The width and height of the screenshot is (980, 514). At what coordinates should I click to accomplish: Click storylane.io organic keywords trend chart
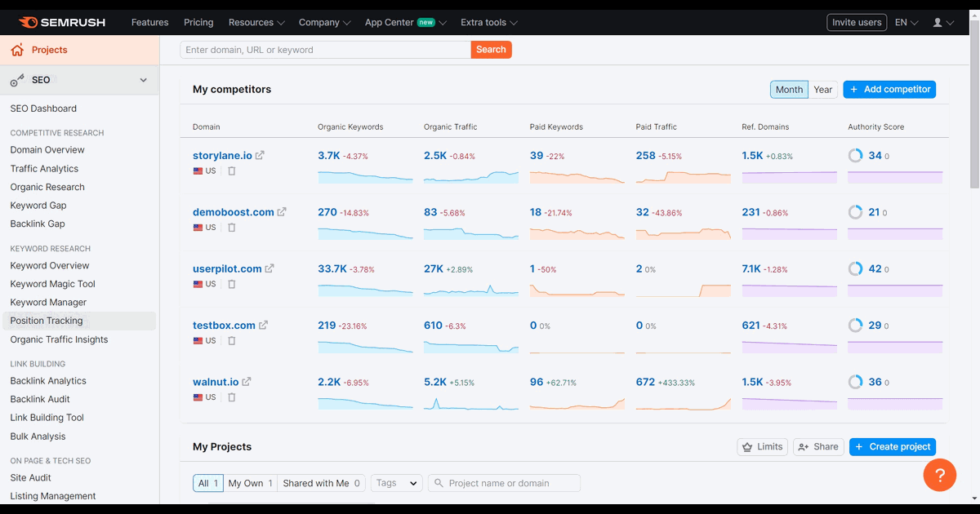pyautogui.click(x=365, y=175)
